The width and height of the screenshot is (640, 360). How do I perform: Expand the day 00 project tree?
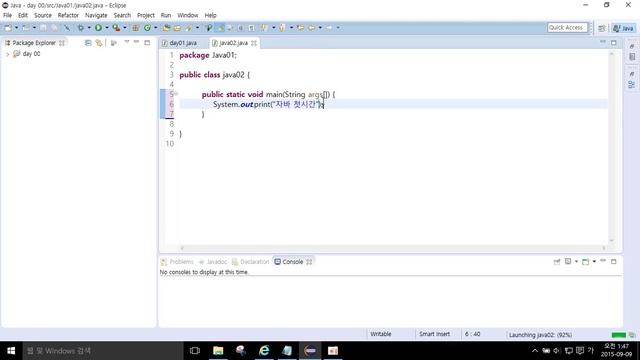coord(7,54)
